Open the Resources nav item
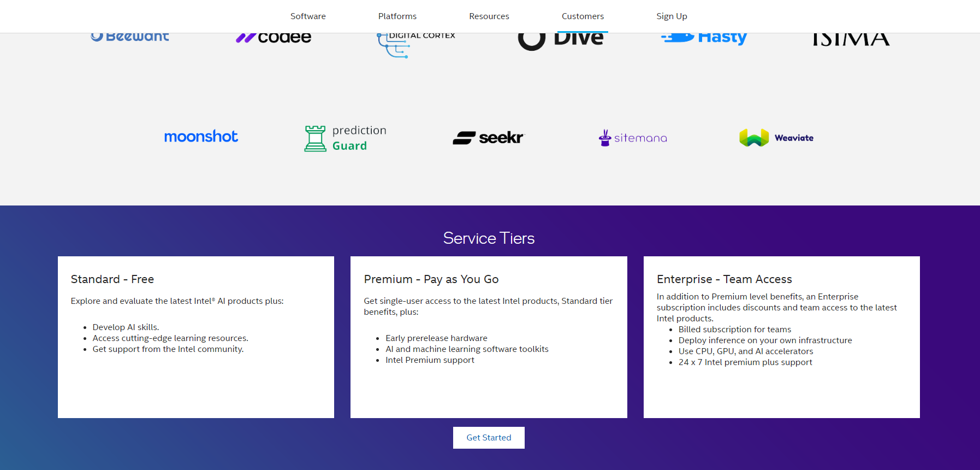The width and height of the screenshot is (980, 470). (x=489, y=16)
